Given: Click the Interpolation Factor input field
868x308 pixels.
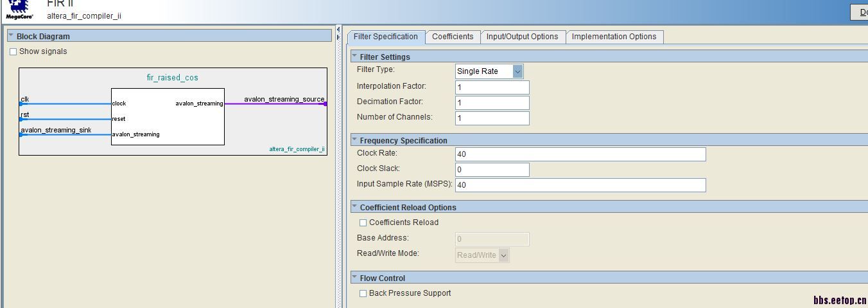Looking at the screenshot, I should [x=492, y=87].
